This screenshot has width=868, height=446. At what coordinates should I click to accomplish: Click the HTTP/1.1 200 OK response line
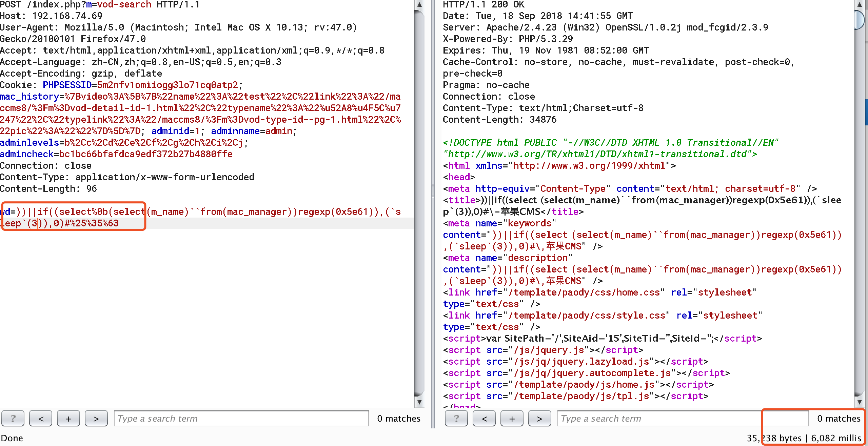click(x=484, y=5)
